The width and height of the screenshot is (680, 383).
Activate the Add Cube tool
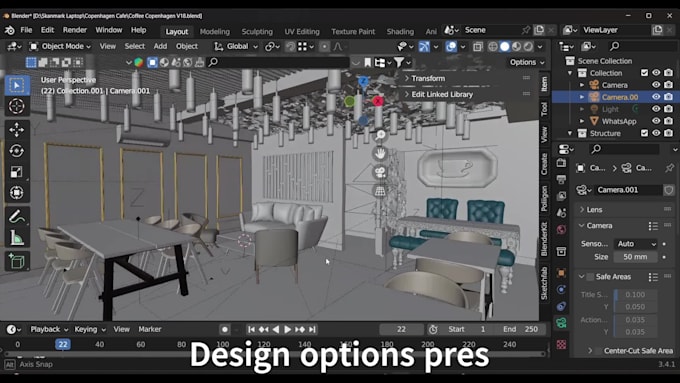click(x=16, y=261)
